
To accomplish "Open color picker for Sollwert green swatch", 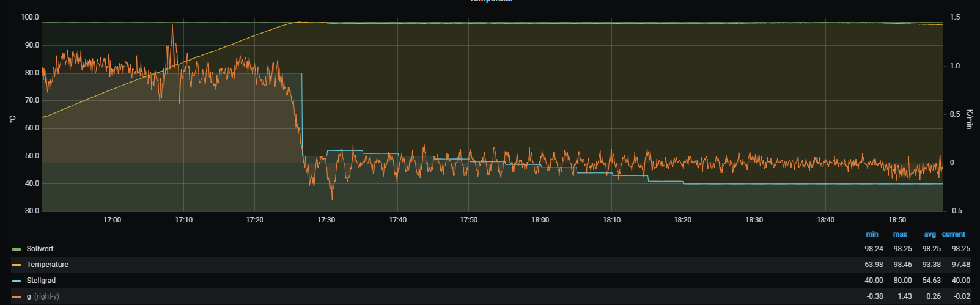I will [x=17, y=249].
